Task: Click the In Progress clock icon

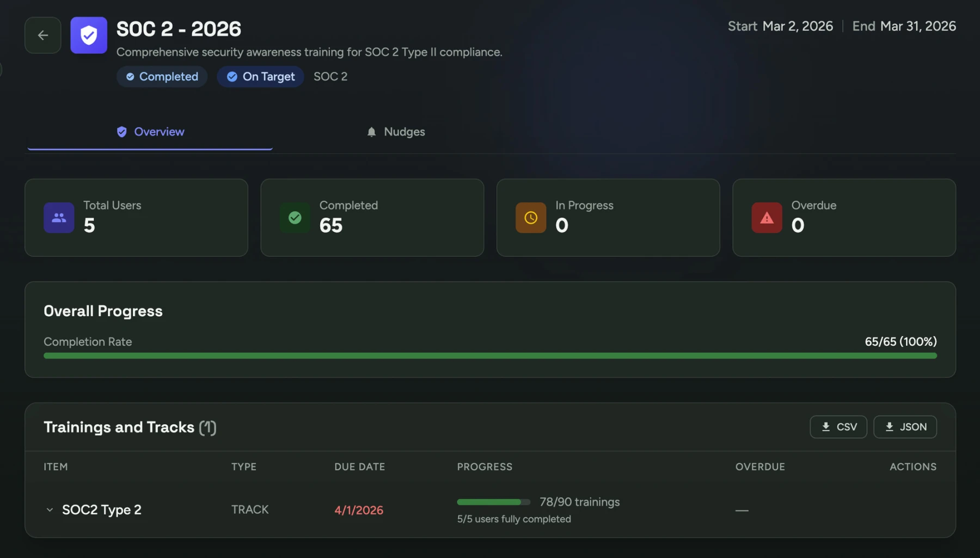Action: (x=531, y=218)
